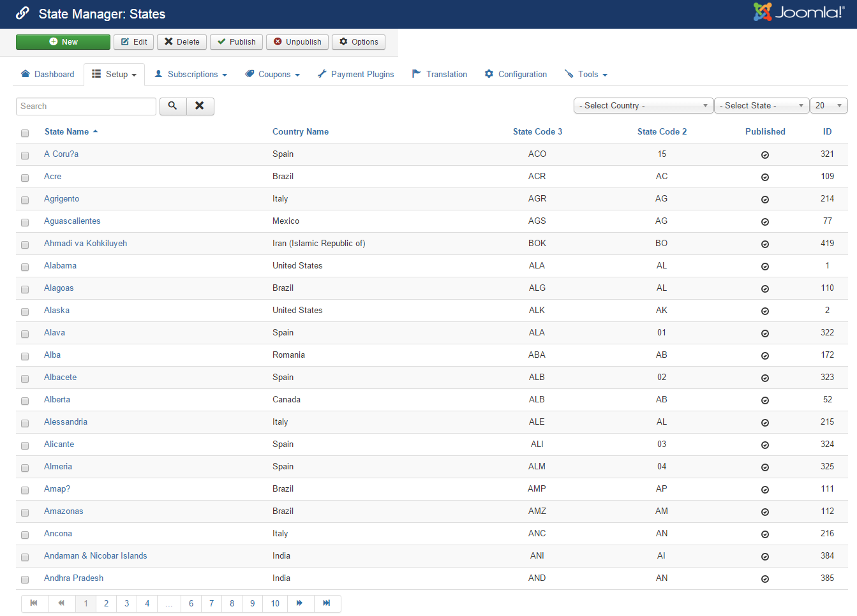The height and width of the screenshot is (616, 857).
Task: Toggle published status icon for Acre
Action: click(x=765, y=177)
